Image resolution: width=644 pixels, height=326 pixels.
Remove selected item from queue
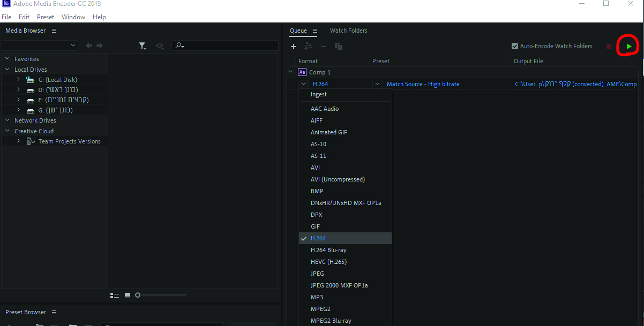(324, 47)
